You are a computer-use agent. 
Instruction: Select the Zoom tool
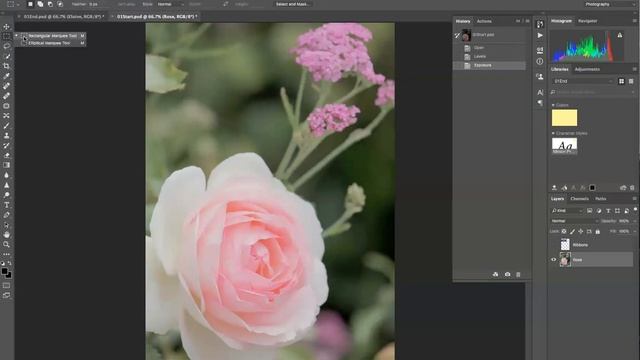(x=6, y=244)
